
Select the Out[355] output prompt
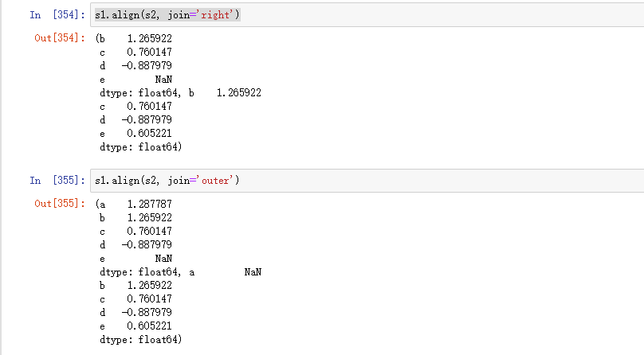click(x=60, y=204)
